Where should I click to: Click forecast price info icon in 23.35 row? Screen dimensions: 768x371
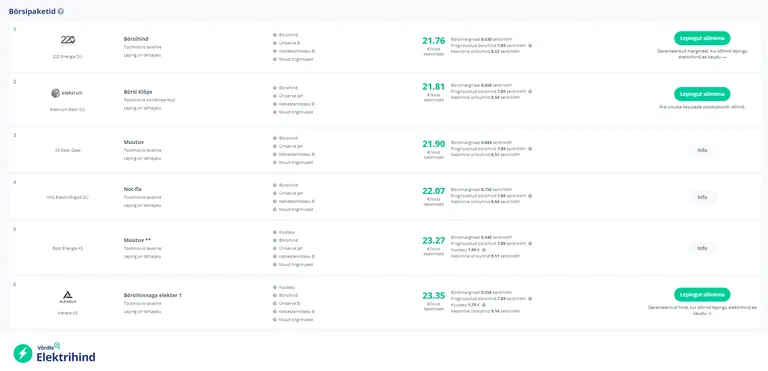click(x=530, y=298)
